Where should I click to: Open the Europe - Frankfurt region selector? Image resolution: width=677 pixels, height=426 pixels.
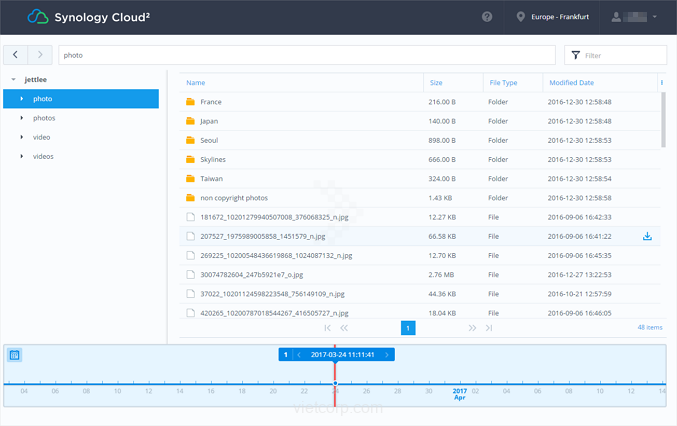tap(559, 17)
